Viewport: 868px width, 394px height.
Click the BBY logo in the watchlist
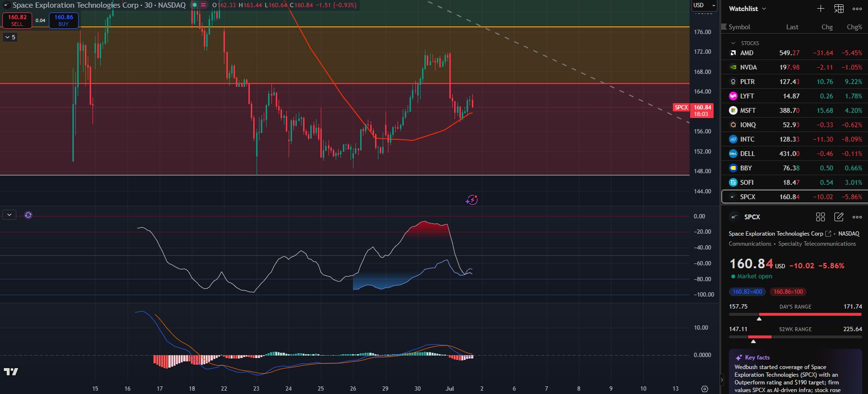[733, 168]
